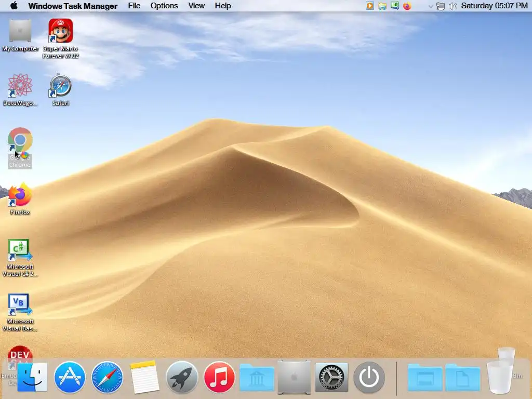532x399 pixels.
Task: Open the App Store dock icon
Action: (70, 377)
